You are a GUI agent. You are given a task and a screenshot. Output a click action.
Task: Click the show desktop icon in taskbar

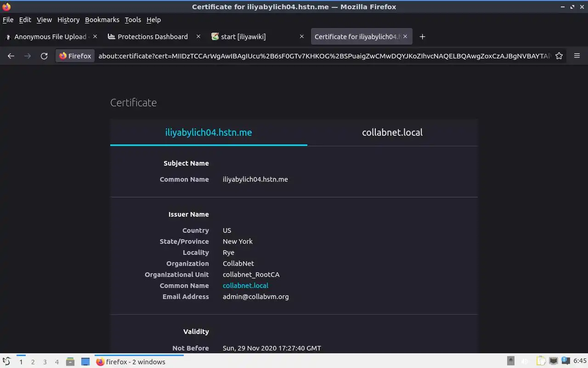coord(85,362)
